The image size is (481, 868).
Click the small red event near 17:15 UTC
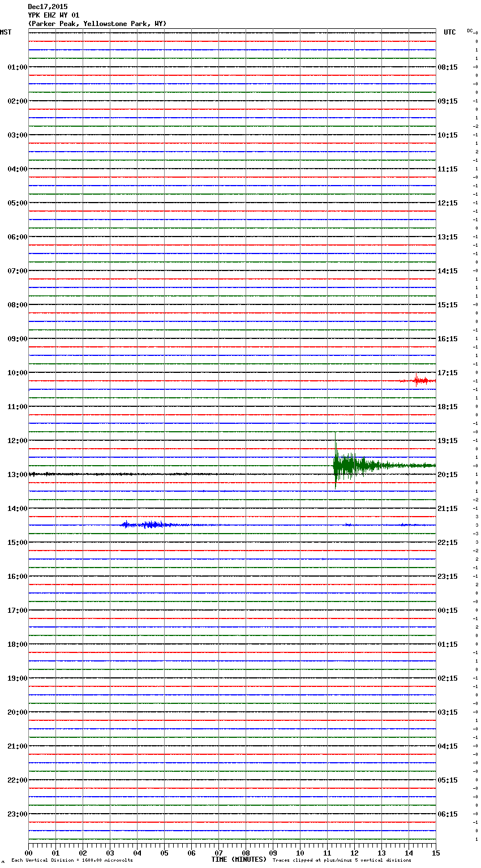tap(418, 380)
